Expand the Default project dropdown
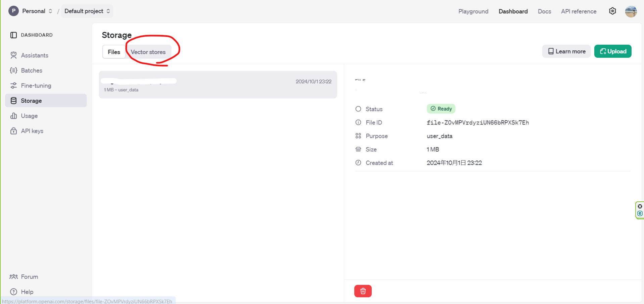The height and width of the screenshot is (304, 644). click(87, 11)
